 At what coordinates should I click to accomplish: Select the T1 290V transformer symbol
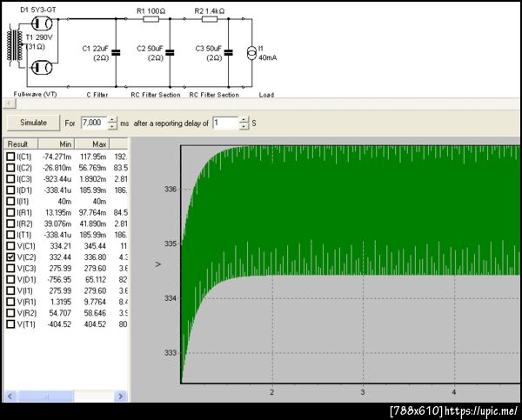[x=15, y=45]
